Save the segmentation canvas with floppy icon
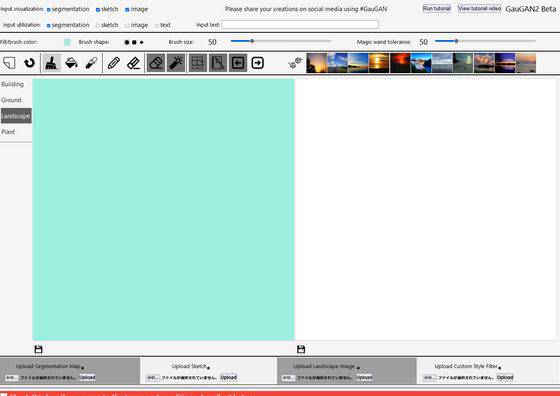 point(38,349)
